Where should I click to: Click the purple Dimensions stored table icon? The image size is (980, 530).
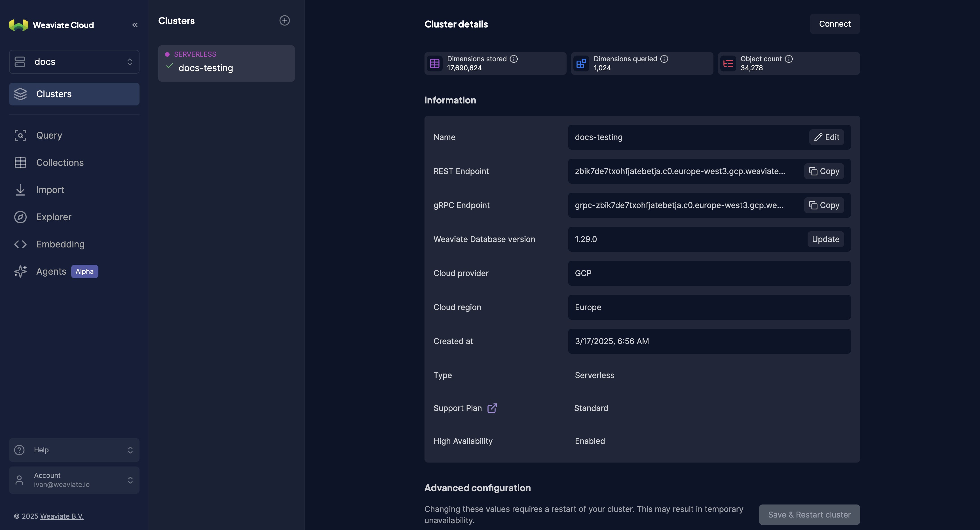coord(435,63)
